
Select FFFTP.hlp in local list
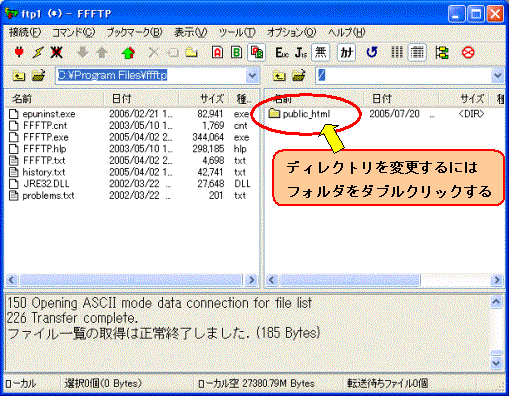(x=37, y=149)
